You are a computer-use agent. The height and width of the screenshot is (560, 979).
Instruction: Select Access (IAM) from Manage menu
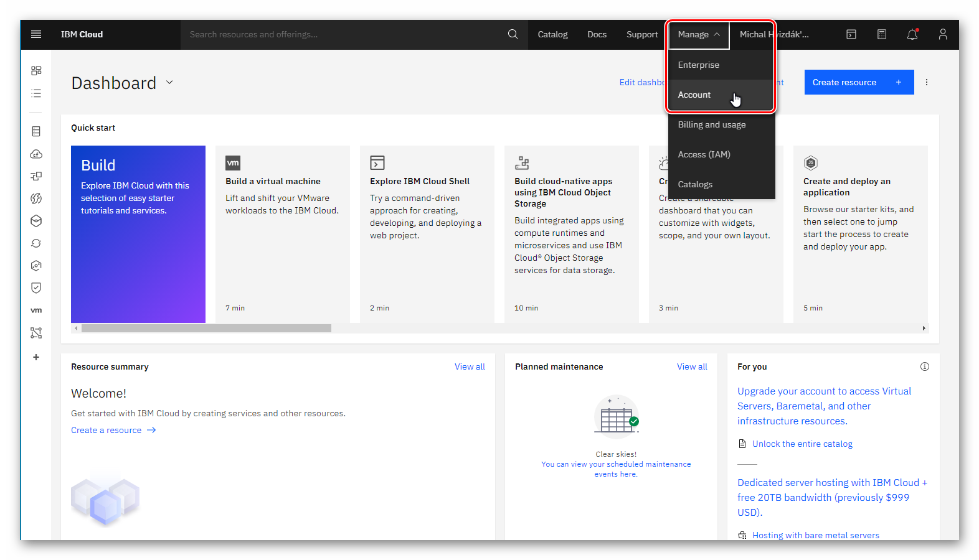tap(704, 154)
